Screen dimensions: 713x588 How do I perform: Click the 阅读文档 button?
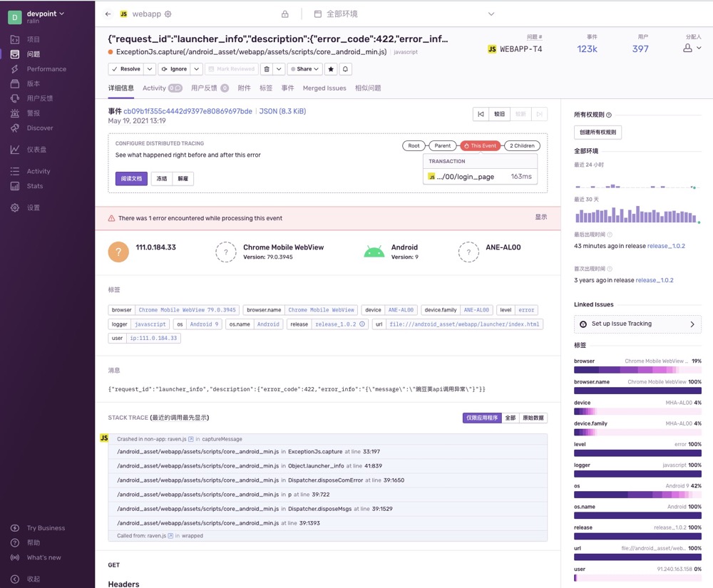[x=131, y=179]
